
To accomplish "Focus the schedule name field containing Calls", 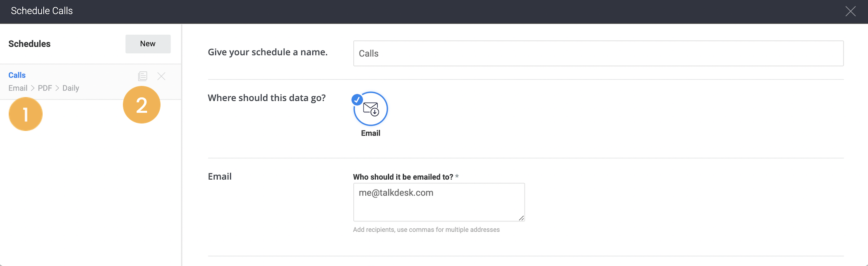I will tap(598, 53).
